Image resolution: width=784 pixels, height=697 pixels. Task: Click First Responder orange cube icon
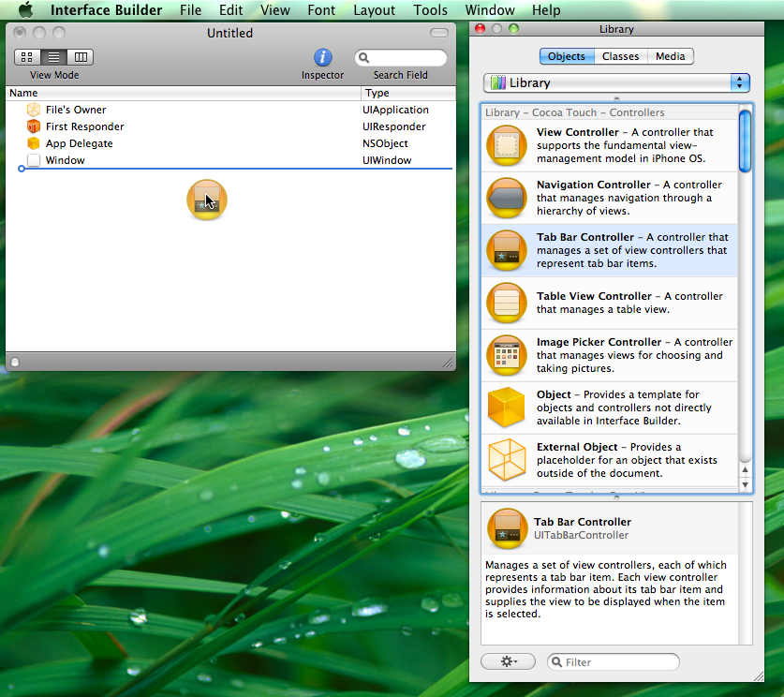[34, 126]
